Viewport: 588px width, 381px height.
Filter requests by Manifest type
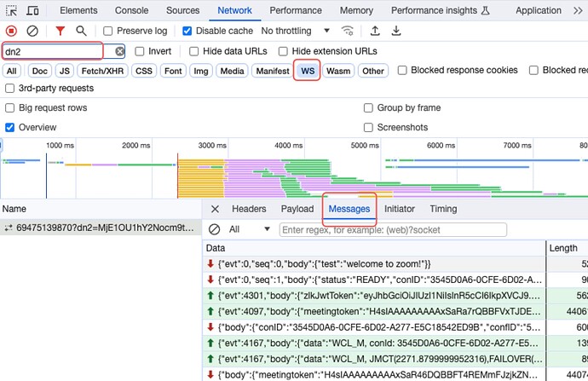(273, 71)
